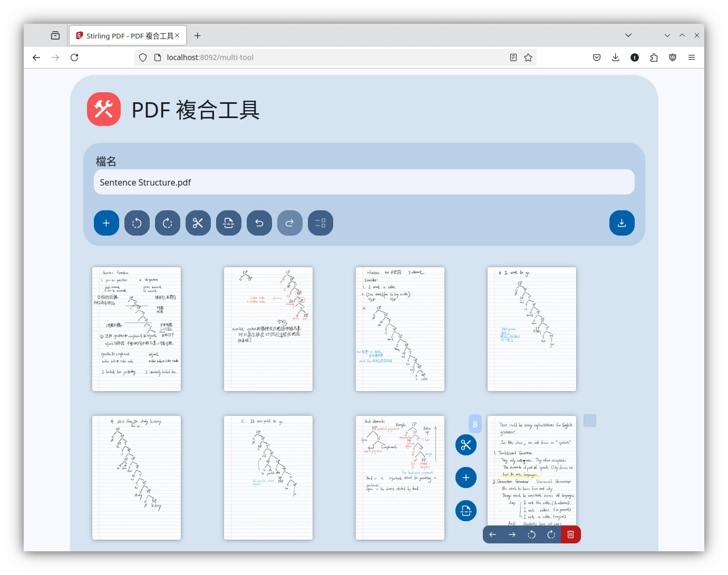Rotate page 8 clockwise from its action bar
This screenshot has height=575, width=728.
(x=551, y=534)
